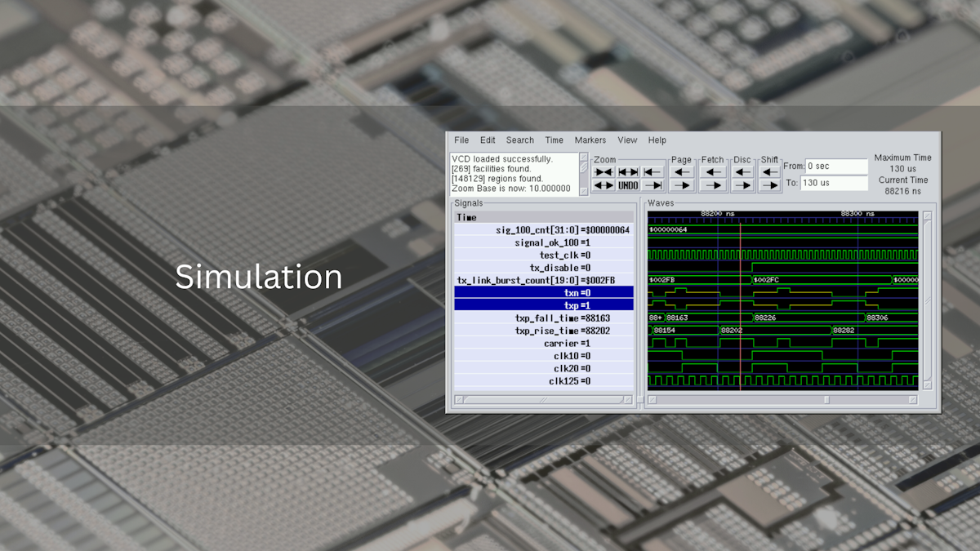Click the $00000064 value in the waveform
The width and height of the screenshot is (980, 551).
pyautogui.click(x=668, y=229)
